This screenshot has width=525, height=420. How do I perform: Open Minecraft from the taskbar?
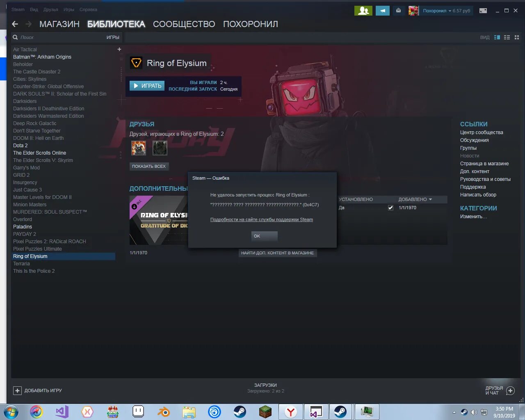[x=265, y=411]
